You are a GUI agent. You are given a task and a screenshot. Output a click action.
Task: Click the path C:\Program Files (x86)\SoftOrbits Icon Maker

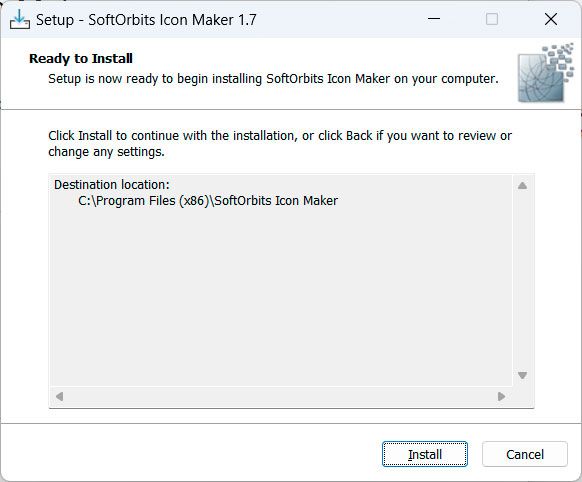pyautogui.click(x=208, y=201)
